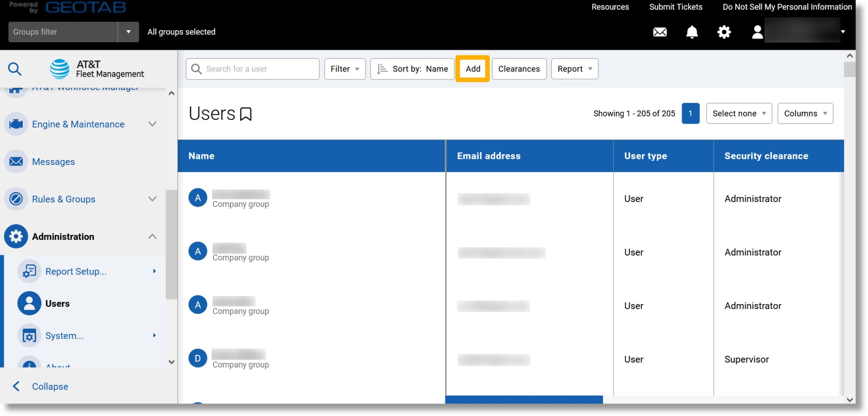Click Sort by: Name button

click(x=412, y=69)
